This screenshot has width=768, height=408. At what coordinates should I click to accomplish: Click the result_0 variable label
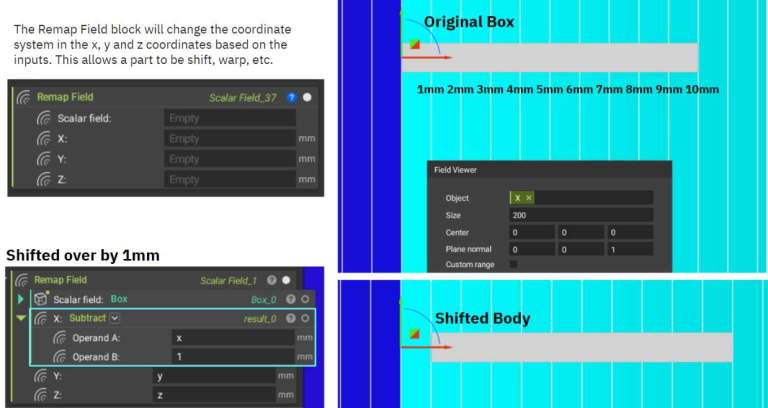260,319
